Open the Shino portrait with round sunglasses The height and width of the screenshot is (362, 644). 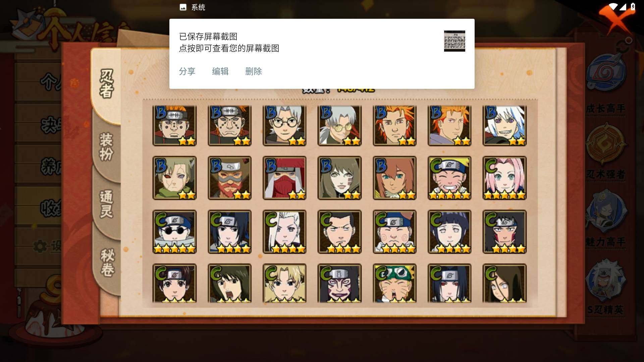point(174,232)
